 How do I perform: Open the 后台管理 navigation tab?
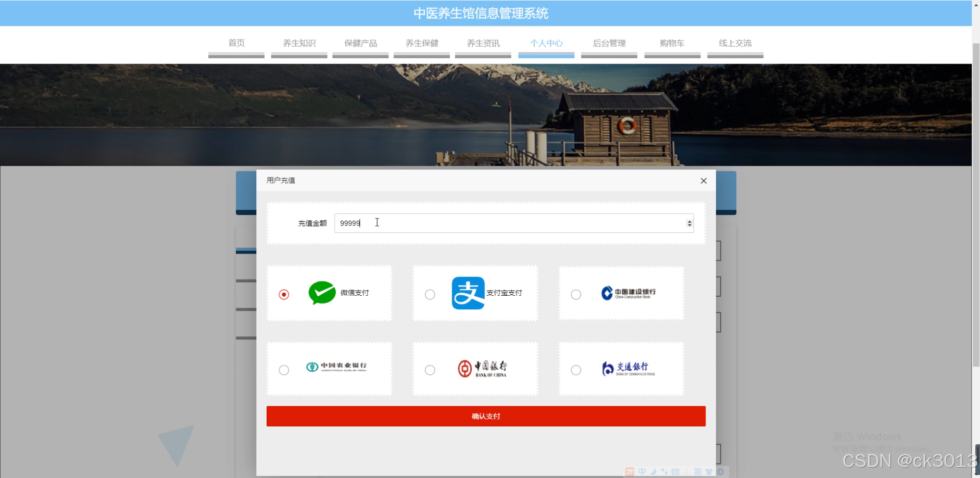(x=609, y=43)
